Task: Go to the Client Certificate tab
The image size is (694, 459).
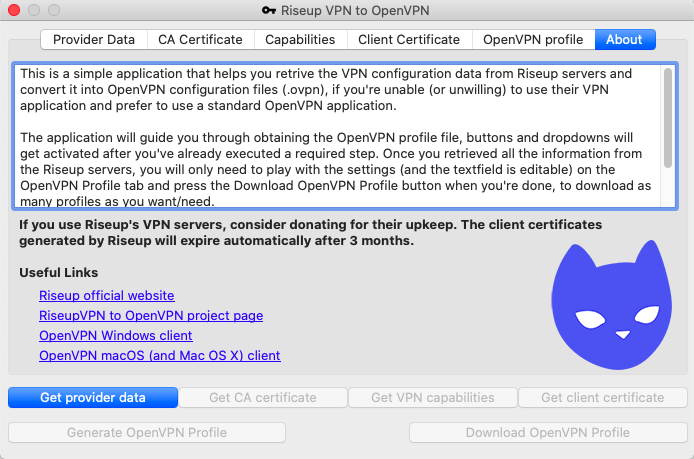Action: [x=409, y=40]
